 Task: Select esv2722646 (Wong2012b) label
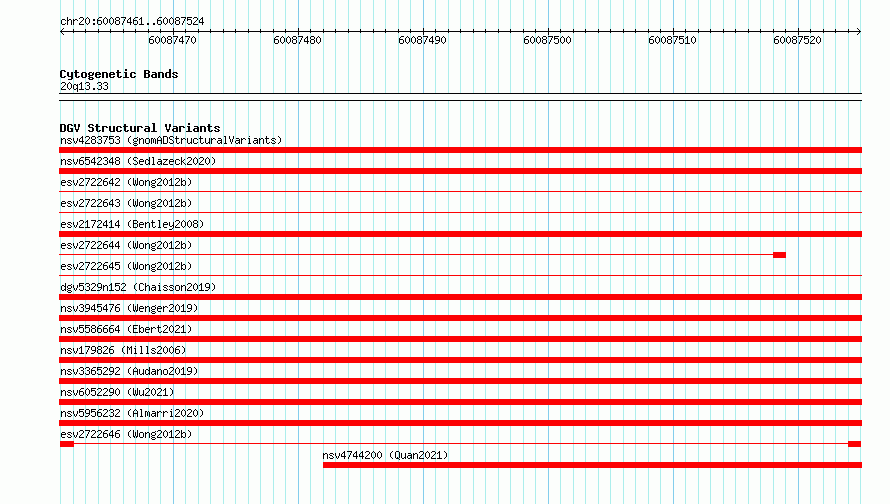(x=126, y=434)
